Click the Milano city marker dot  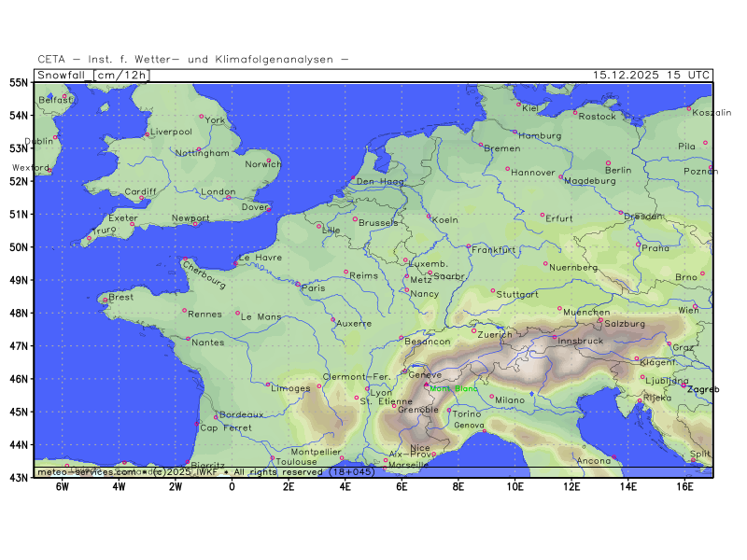492,396
